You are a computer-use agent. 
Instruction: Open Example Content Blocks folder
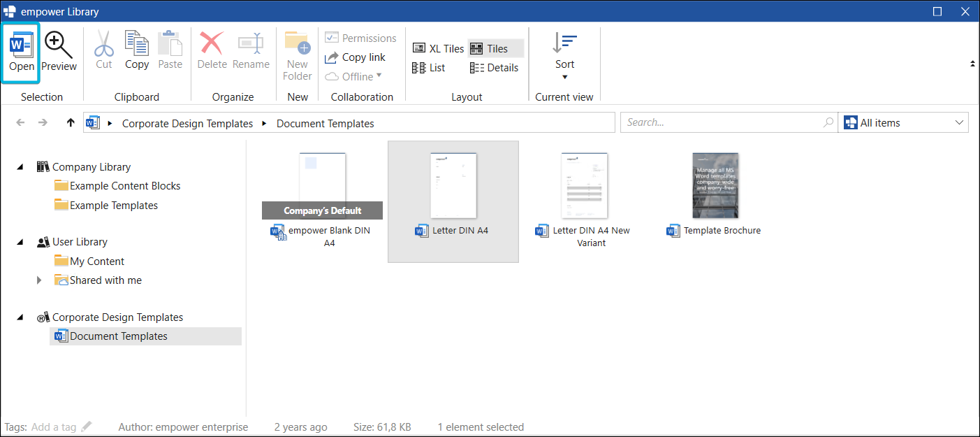coord(125,186)
